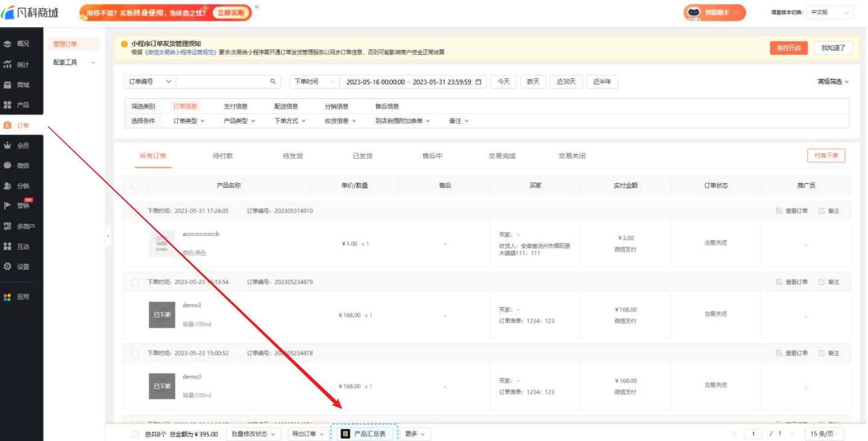Select 配送信息 filter category
This screenshot has width=868, height=441.
(x=286, y=106)
